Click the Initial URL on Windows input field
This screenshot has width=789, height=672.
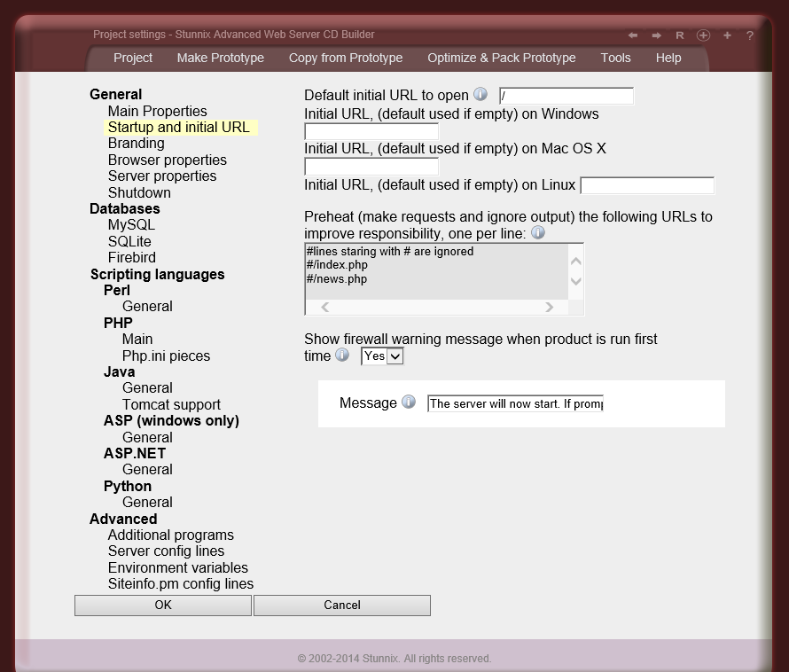coord(371,131)
